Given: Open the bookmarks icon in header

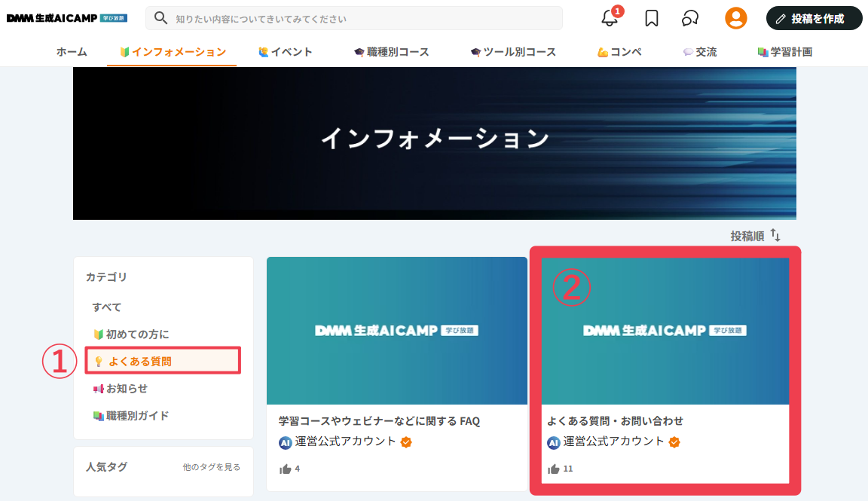Looking at the screenshot, I should coord(652,18).
